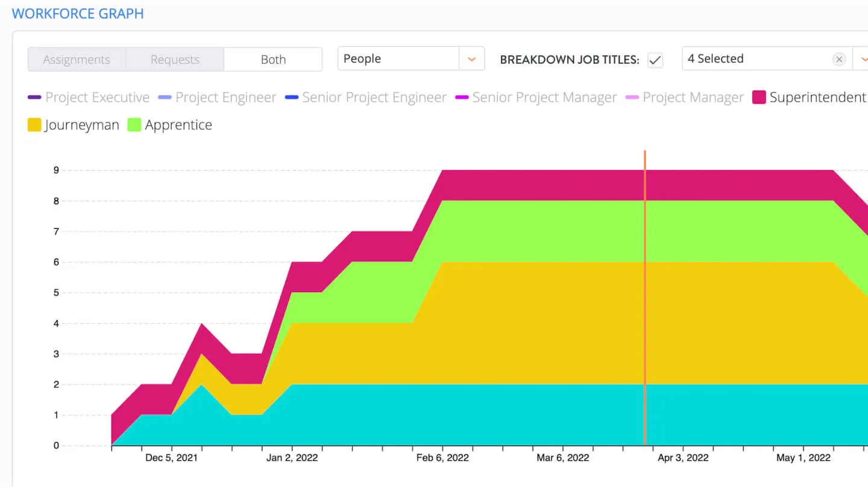The width and height of the screenshot is (868, 488).
Task: Toggle Project Engineer legend marker
Action: point(165,98)
